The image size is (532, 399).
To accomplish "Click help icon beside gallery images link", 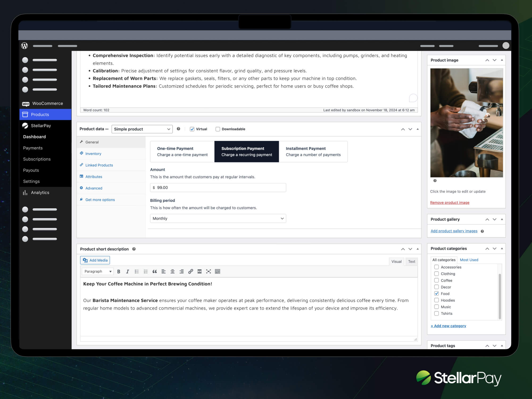I will tap(482, 231).
